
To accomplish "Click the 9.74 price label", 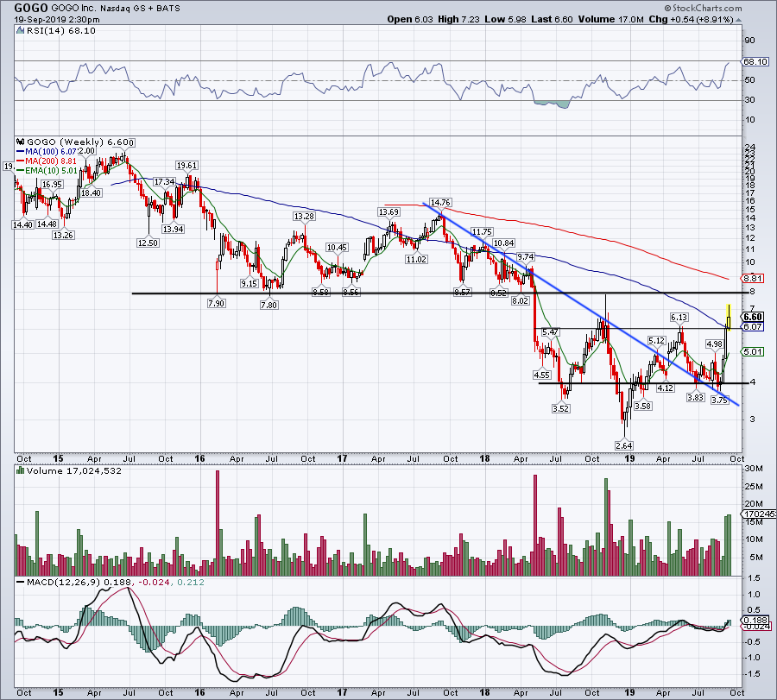I will (525, 256).
